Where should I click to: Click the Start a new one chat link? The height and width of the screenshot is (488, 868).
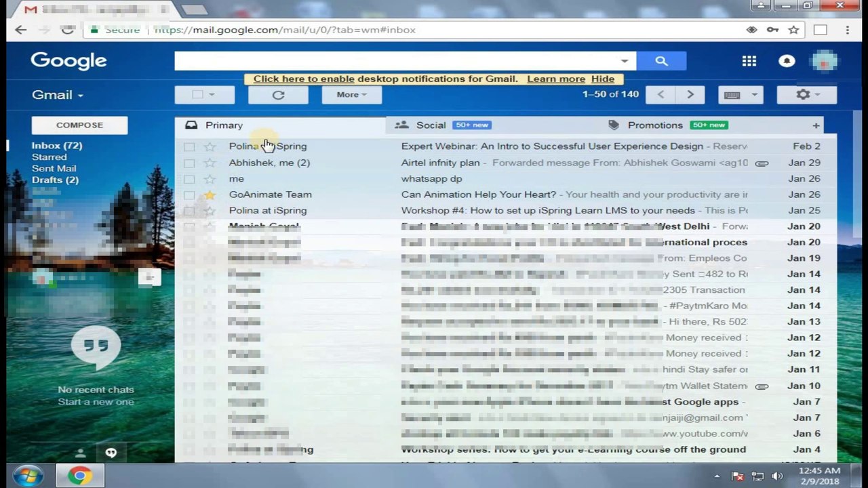96,402
